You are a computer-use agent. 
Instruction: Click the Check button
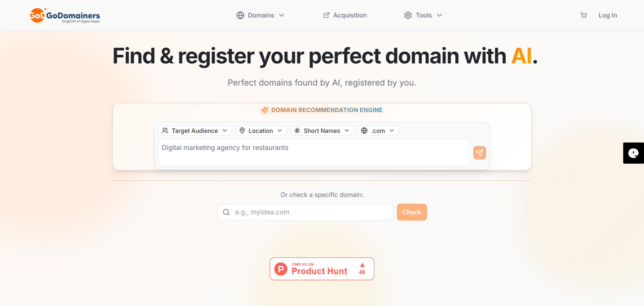412,212
